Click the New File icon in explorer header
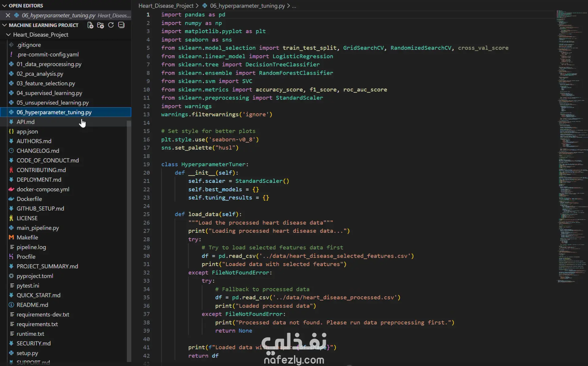Screen dimensions: 588x366 (x=90, y=25)
